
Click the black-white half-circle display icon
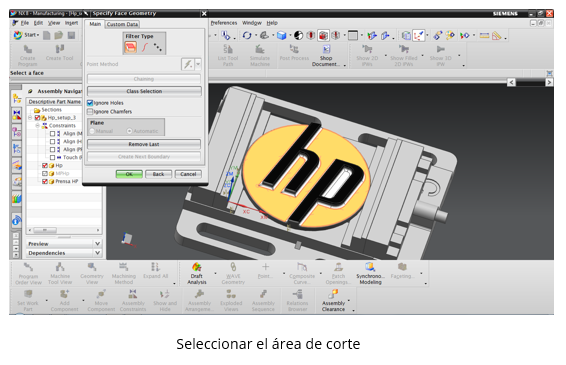click(x=299, y=35)
